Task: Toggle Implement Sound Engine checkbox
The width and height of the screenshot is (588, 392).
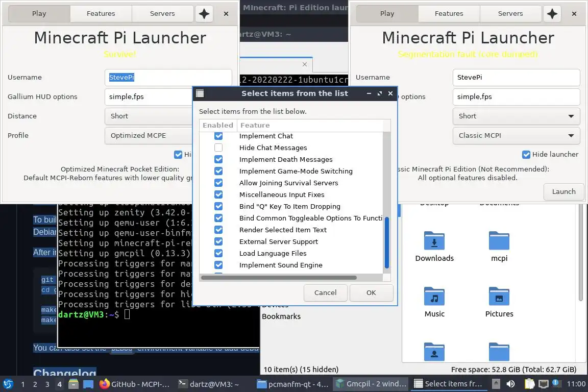Action: coord(218,265)
